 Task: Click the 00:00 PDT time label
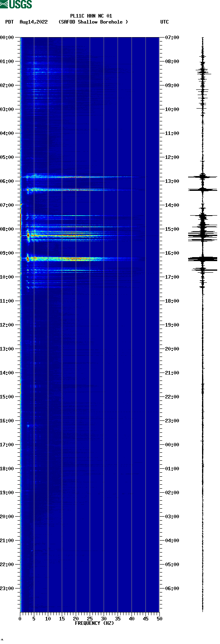(x=7, y=38)
